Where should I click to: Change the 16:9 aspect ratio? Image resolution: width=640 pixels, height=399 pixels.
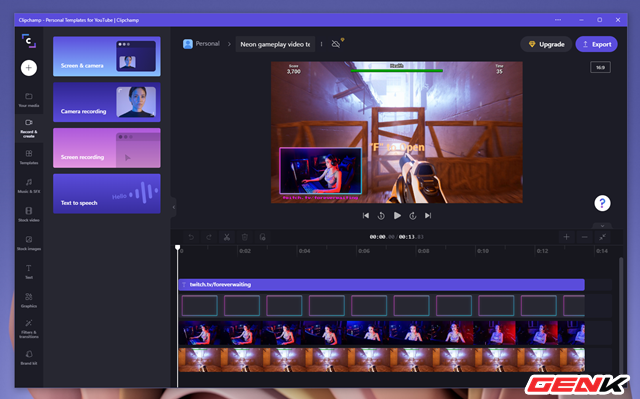pos(600,67)
